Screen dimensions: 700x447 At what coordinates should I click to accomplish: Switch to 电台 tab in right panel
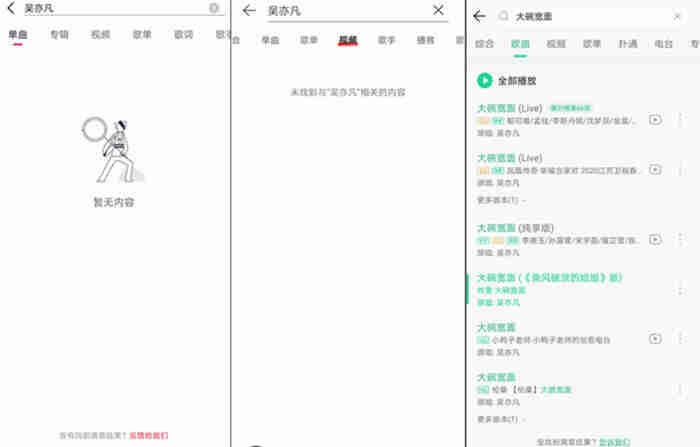pos(663,44)
